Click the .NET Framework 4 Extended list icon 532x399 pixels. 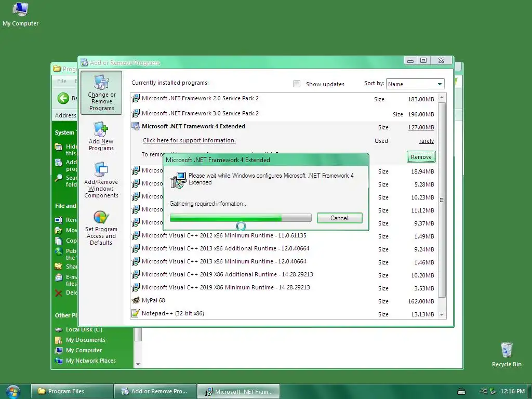[136, 127]
